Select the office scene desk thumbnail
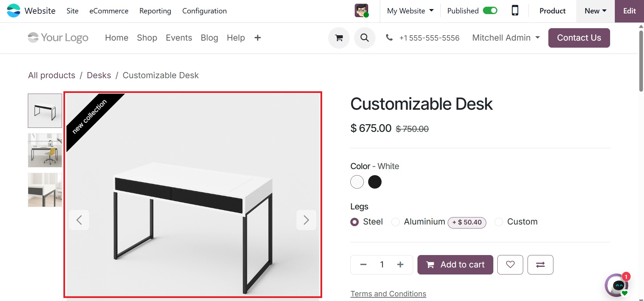Image resolution: width=644 pixels, height=301 pixels. (x=45, y=150)
